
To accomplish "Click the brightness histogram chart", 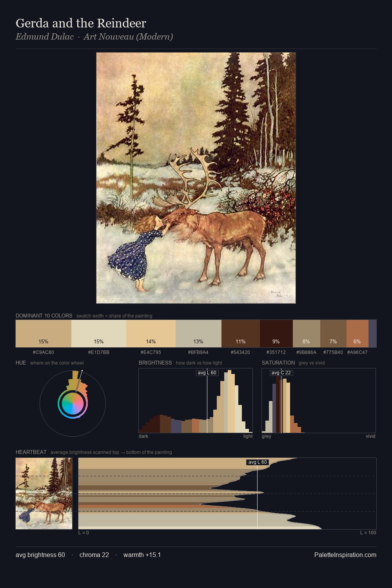I will (196, 401).
